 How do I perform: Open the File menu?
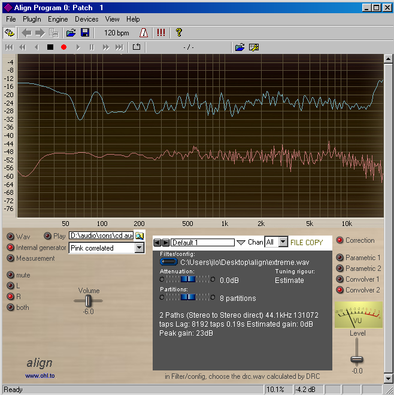11,19
